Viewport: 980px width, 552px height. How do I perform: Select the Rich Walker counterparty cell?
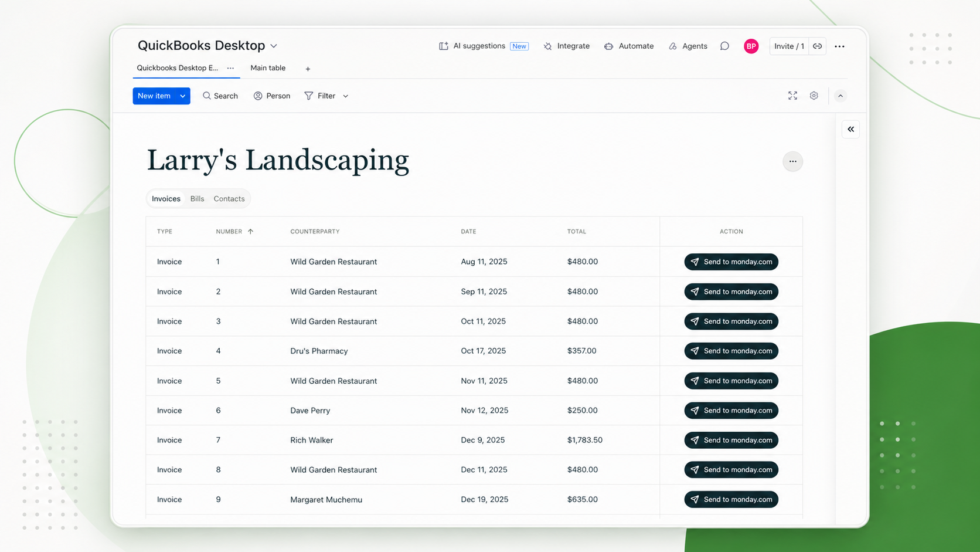pos(311,440)
